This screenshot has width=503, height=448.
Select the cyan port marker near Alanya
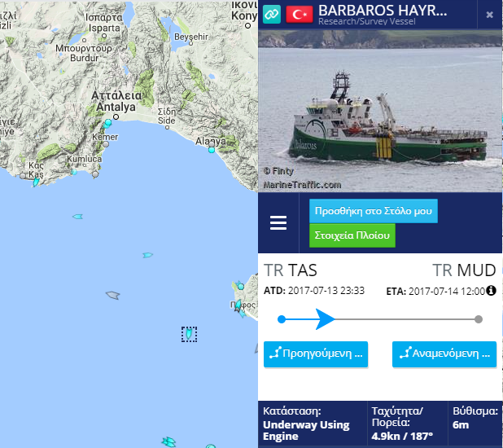click(212, 150)
